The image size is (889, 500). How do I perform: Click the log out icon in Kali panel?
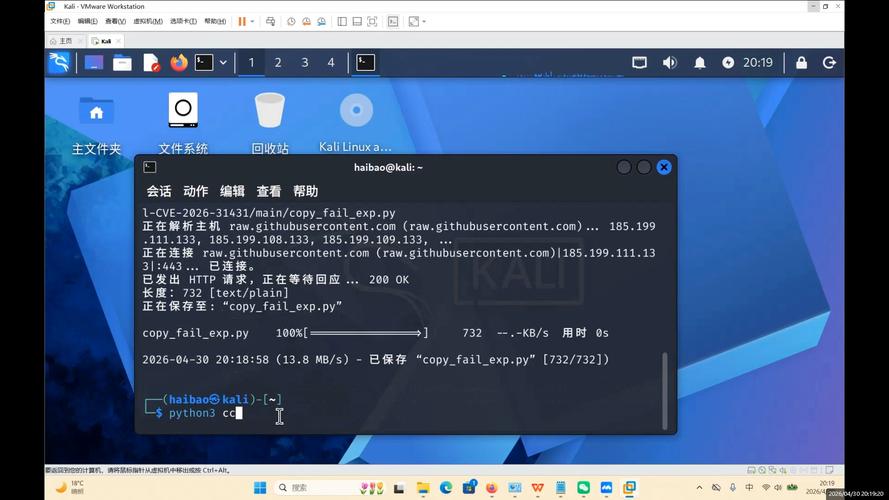coord(829,62)
